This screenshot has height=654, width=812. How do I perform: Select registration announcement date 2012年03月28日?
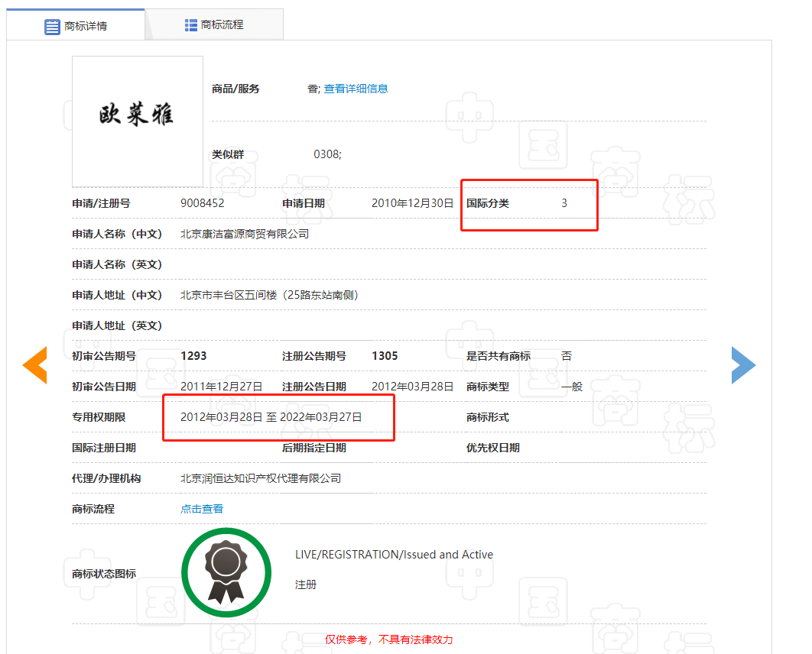point(412,387)
